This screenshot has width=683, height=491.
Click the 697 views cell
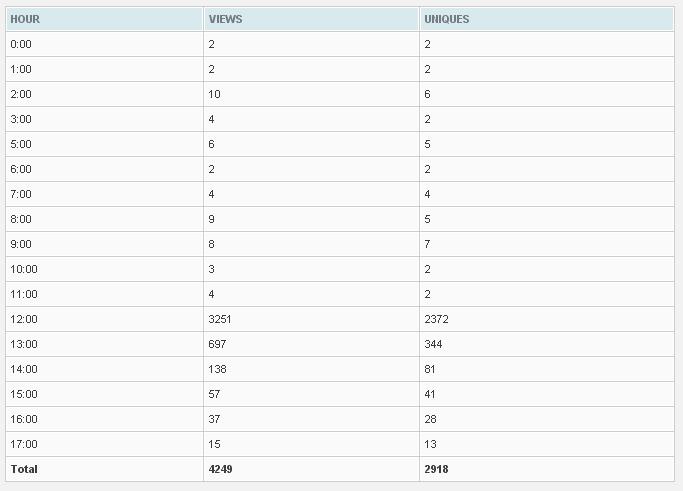click(217, 344)
